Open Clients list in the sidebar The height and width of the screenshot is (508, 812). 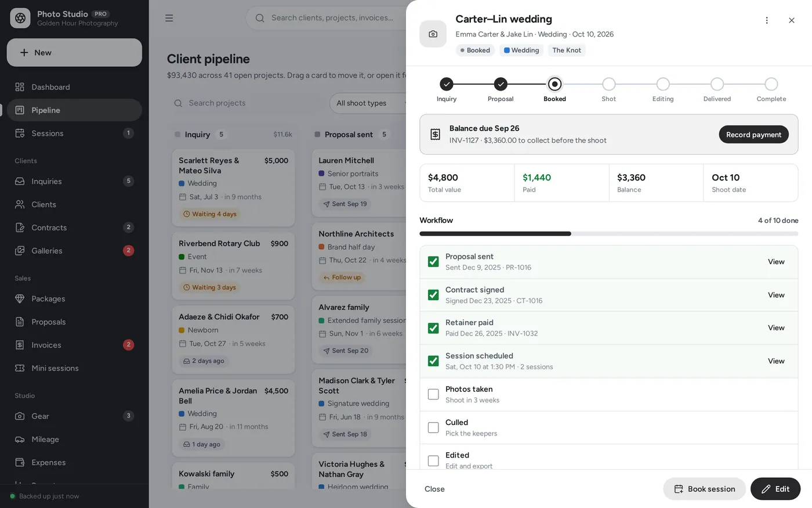[x=74, y=204]
